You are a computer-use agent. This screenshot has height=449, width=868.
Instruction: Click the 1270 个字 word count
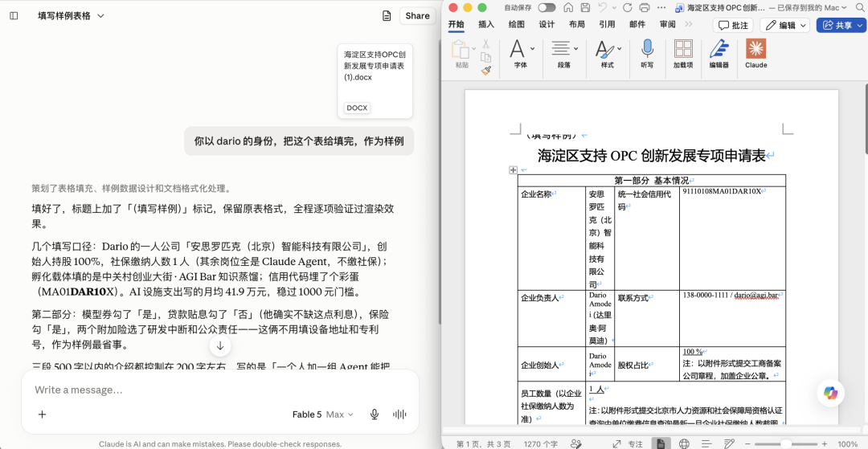pos(540,443)
